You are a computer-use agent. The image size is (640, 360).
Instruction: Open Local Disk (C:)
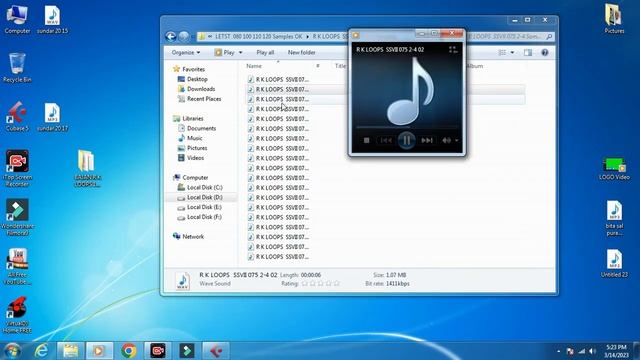(x=204, y=187)
